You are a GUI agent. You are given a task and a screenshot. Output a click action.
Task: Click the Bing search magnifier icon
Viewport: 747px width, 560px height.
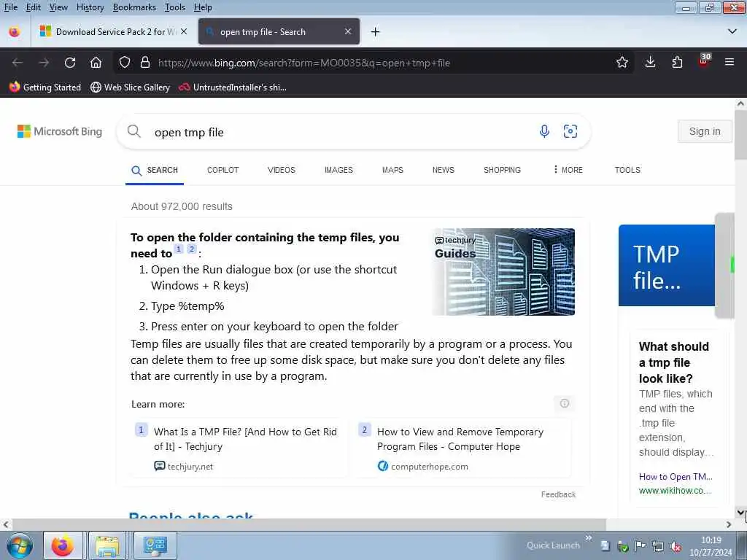pos(134,131)
